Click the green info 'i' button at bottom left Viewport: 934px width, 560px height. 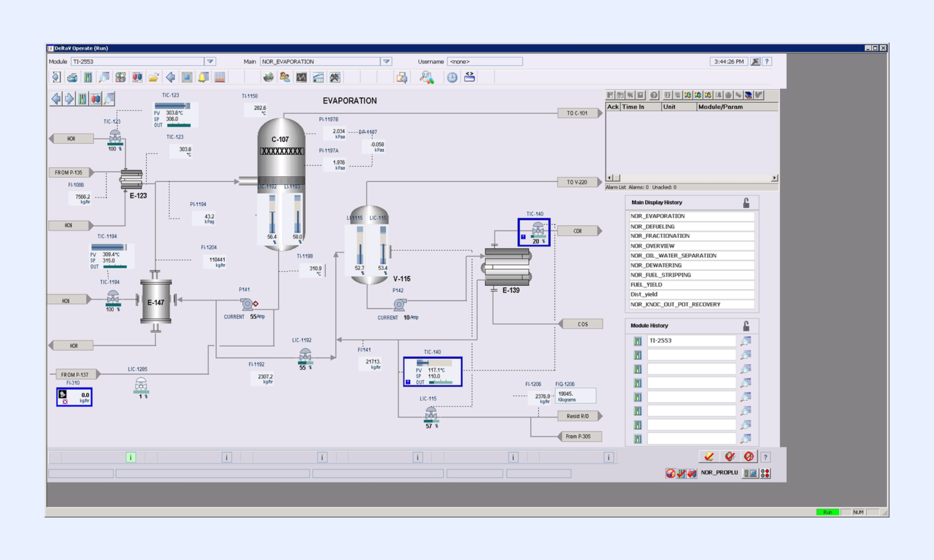click(131, 457)
